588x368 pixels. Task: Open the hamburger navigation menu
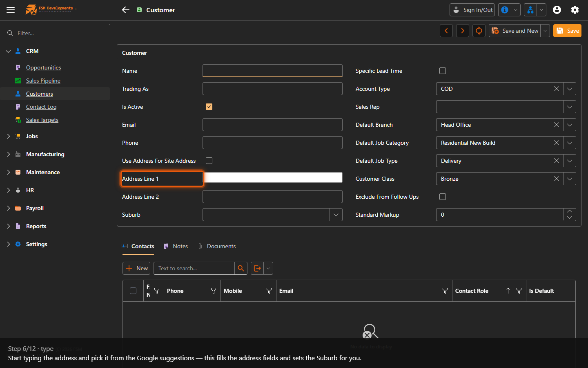click(11, 10)
